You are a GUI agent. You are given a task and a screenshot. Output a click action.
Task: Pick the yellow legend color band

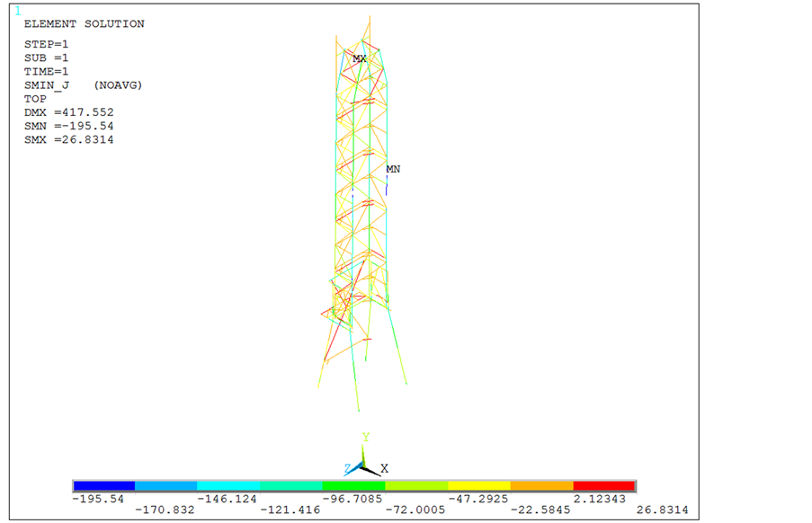click(x=479, y=486)
